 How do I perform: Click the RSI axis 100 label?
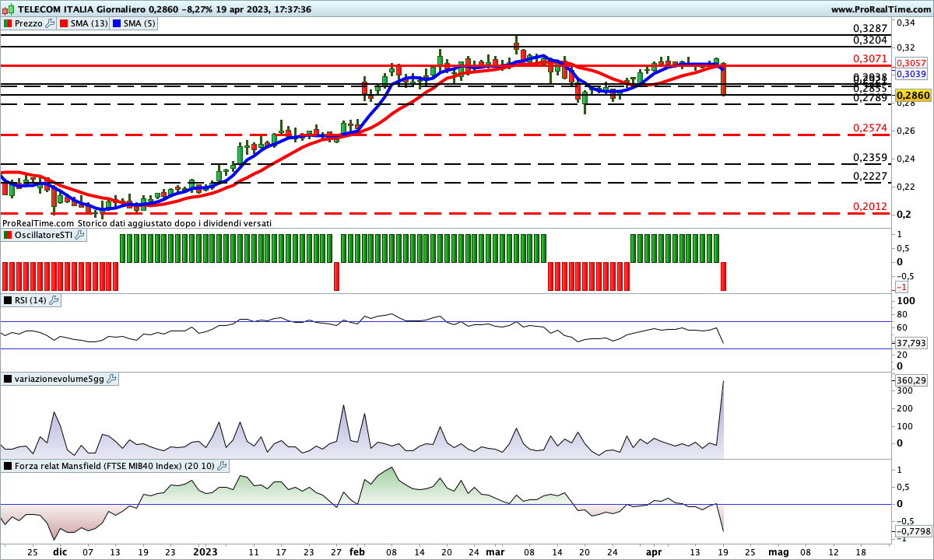(x=905, y=300)
